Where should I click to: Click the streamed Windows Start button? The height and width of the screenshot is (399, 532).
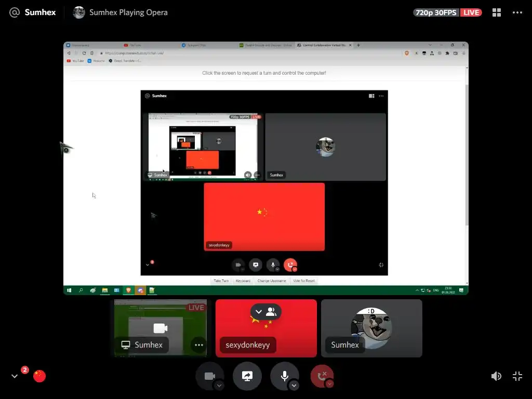69,290
